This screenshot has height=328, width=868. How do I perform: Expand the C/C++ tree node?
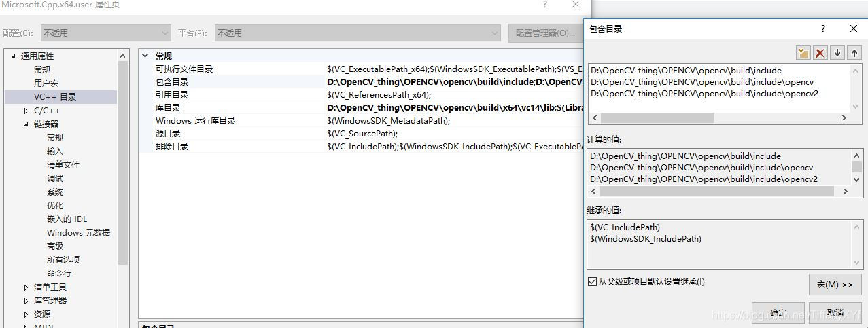[x=26, y=111]
